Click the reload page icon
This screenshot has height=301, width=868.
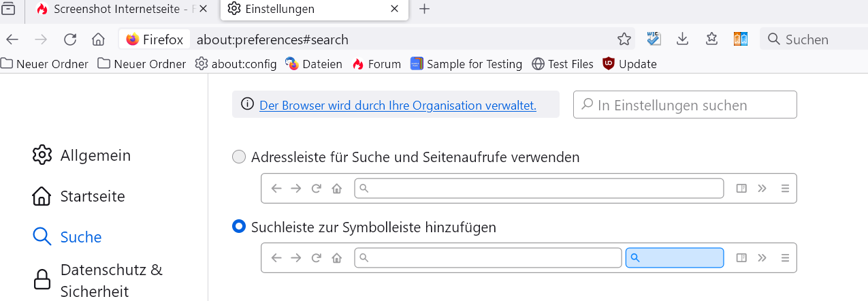(x=69, y=39)
